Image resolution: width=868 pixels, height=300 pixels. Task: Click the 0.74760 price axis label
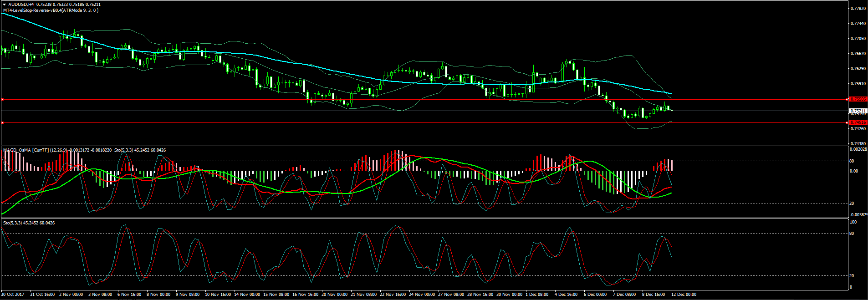(858, 129)
